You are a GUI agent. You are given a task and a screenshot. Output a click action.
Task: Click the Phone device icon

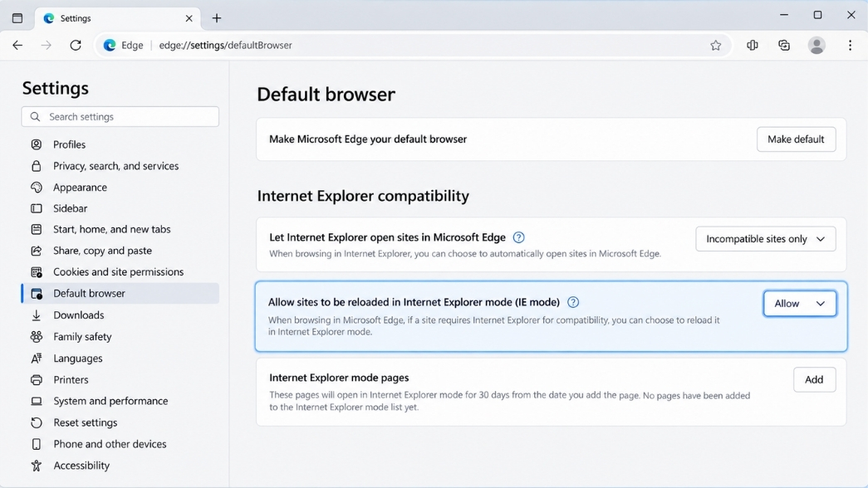[37, 444]
